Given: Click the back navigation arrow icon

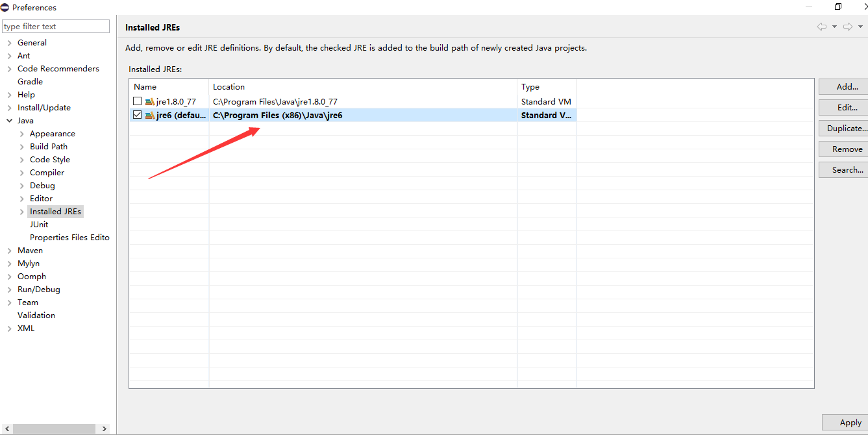Looking at the screenshot, I should click(x=822, y=27).
